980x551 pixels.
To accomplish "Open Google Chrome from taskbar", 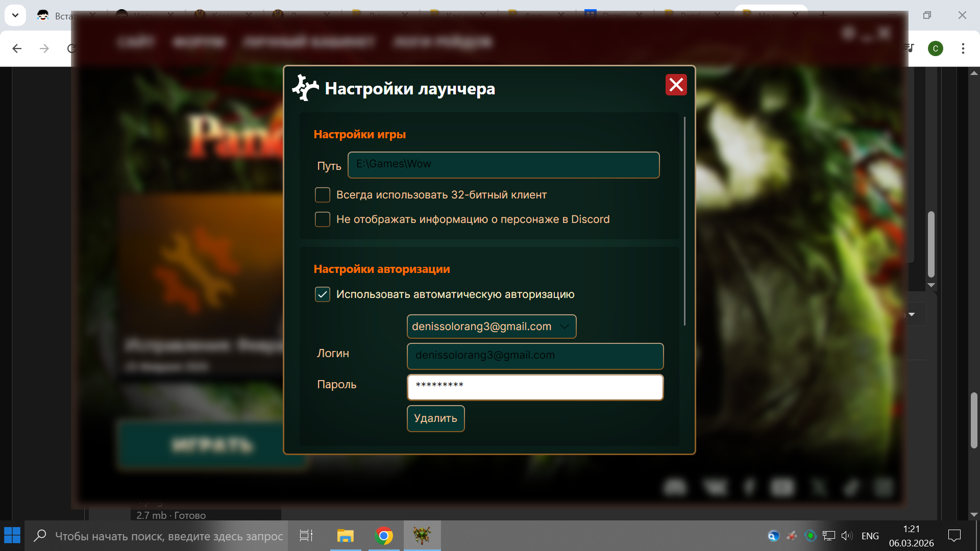I will [x=384, y=535].
